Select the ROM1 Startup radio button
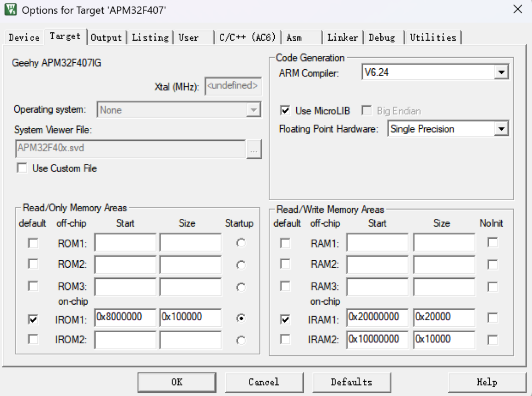532x396 pixels. (241, 243)
